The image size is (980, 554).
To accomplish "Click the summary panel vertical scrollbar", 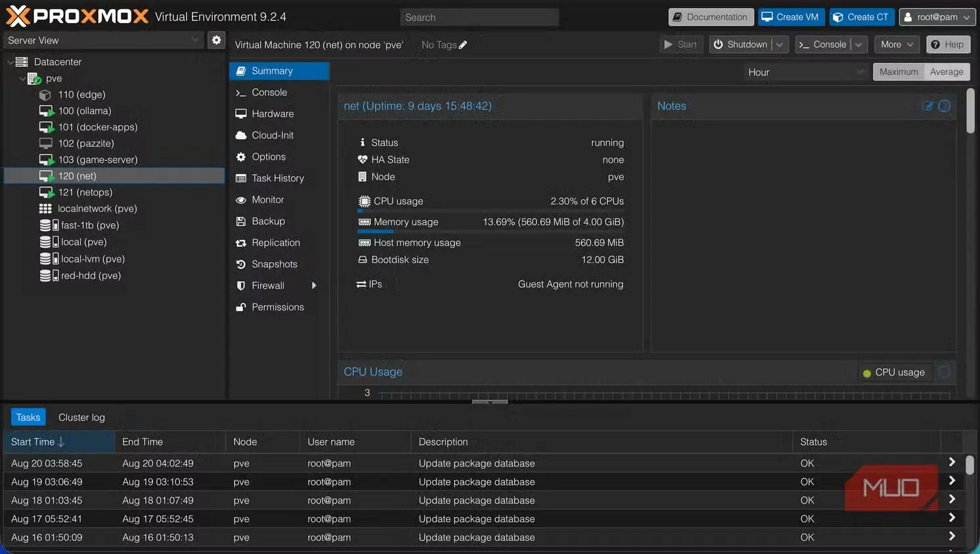I will [971, 112].
